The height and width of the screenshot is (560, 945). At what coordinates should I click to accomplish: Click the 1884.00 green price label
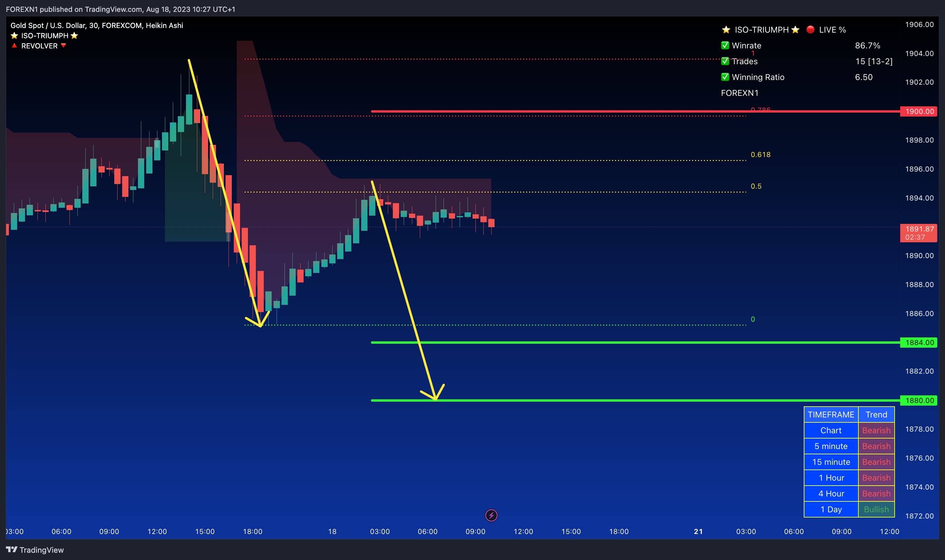click(x=919, y=343)
